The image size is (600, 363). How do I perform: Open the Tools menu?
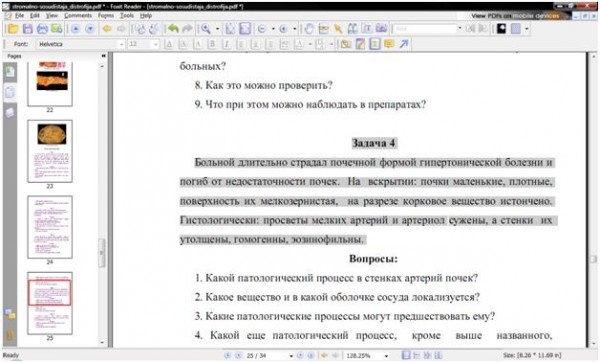coord(127,15)
